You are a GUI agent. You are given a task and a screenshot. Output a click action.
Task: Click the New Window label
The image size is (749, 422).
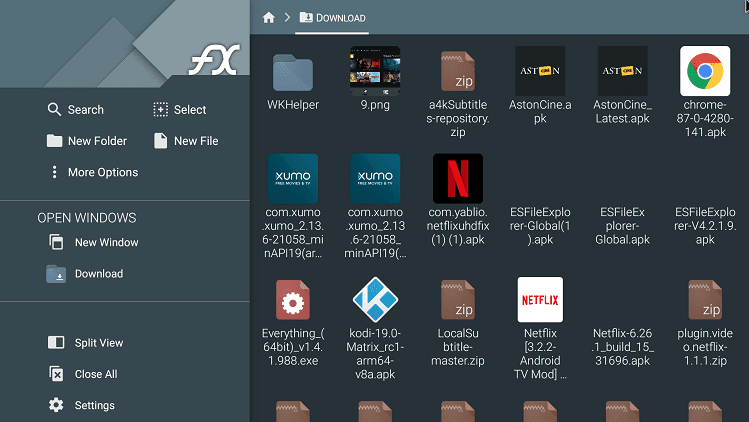pos(107,242)
